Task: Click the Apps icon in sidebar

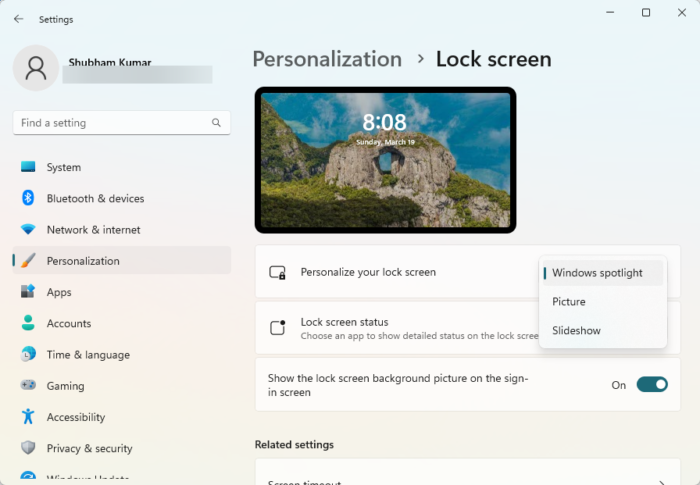Action: [28, 292]
